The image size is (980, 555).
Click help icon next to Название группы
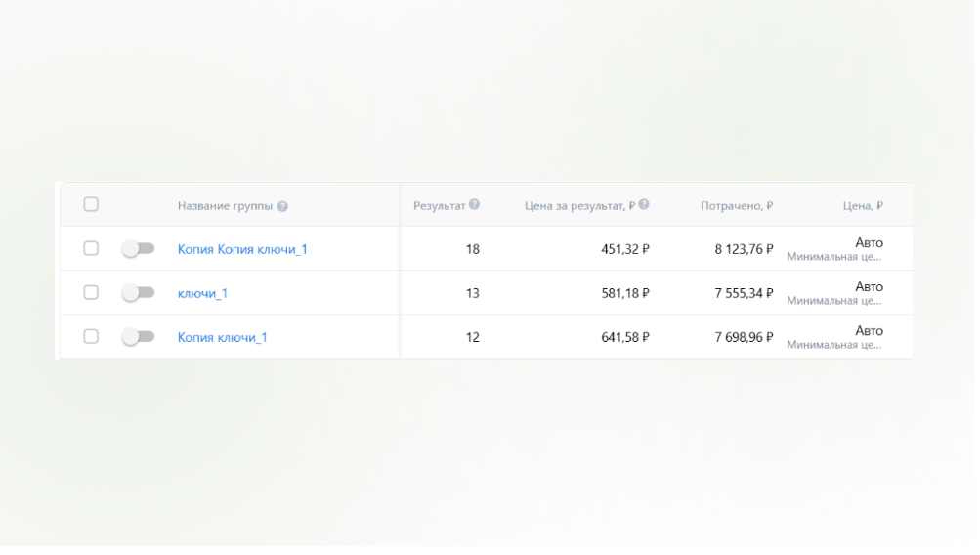[282, 206]
